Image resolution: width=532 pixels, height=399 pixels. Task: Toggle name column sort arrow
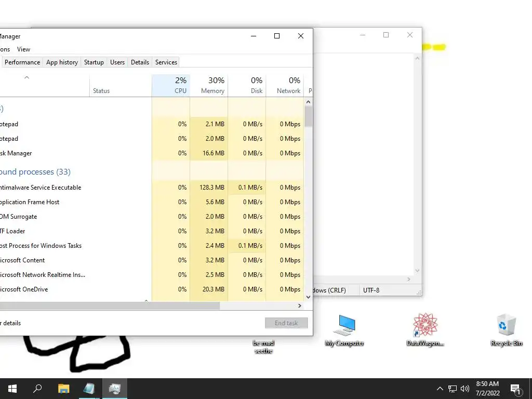(x=27, y=78)
